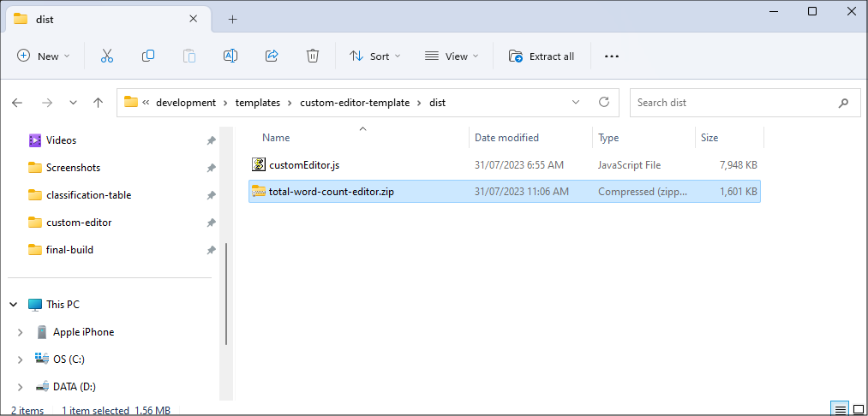Click the Cut scissors icon
The height and width of the screenshot is (416, 868).
pyautogui.click(x=107, y=56)
